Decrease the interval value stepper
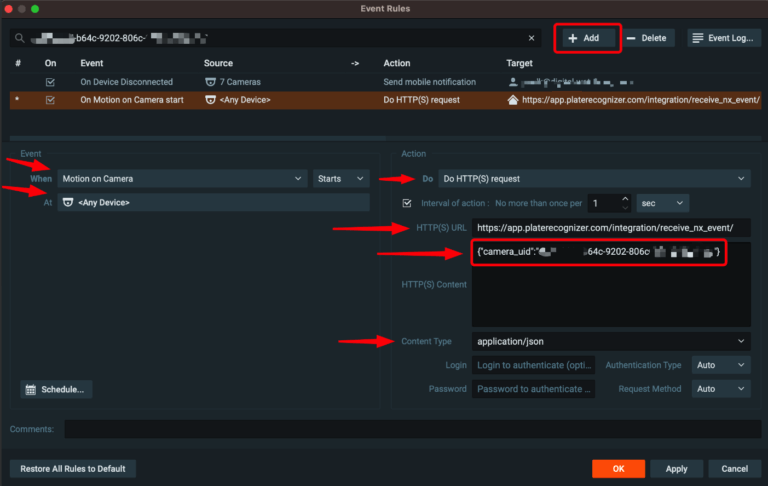The height and width of the screenshot is (486, 768). tap(625, 207)
